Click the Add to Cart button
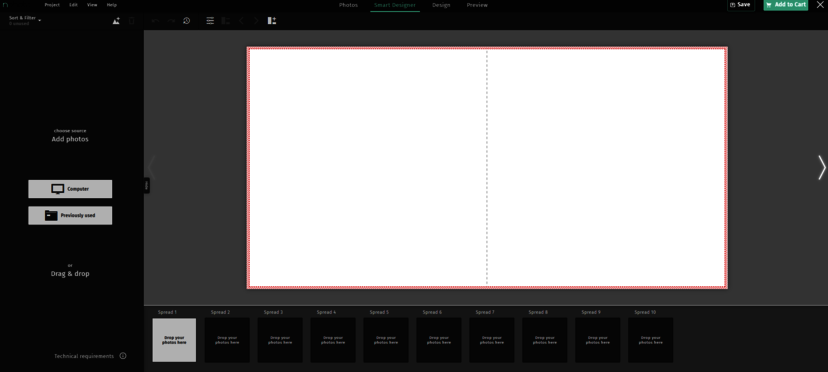 pos(785,5)
